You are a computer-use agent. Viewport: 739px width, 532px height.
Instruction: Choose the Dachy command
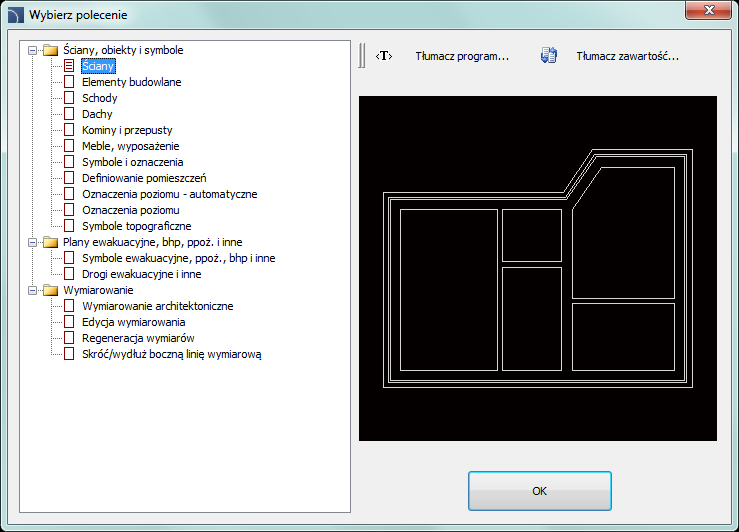97,114
